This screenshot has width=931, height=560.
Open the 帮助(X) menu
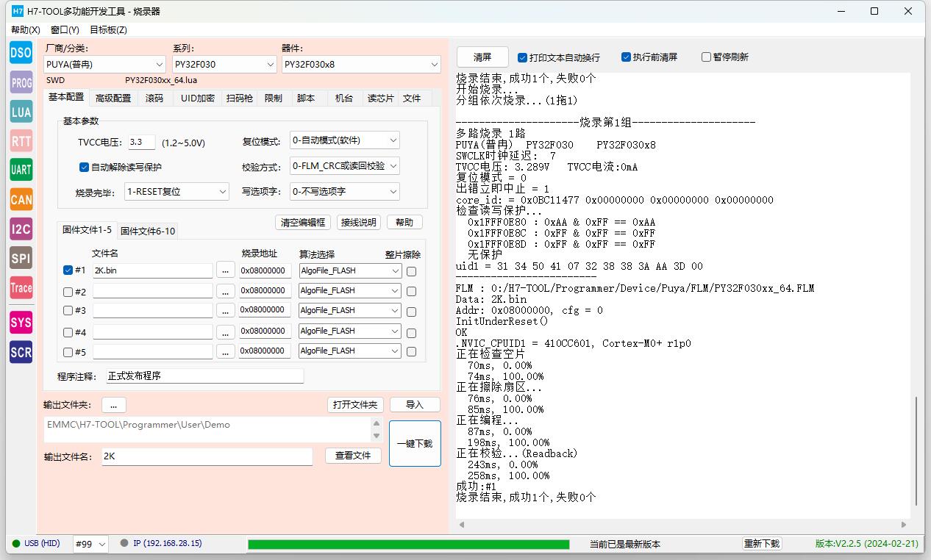tap(26, 30)
